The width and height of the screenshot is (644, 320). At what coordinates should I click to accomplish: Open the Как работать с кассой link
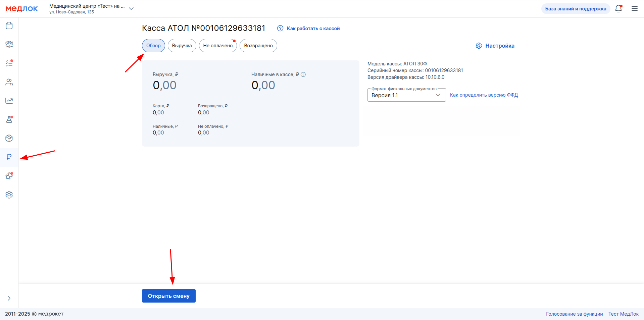[x=313, y=29]
